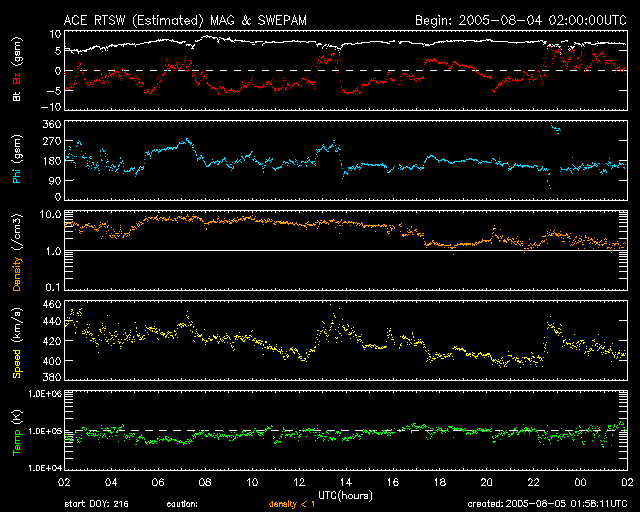Click the 00 hour tick label
The width and height of the screenshot is (640, 512).
pos(580,482)
